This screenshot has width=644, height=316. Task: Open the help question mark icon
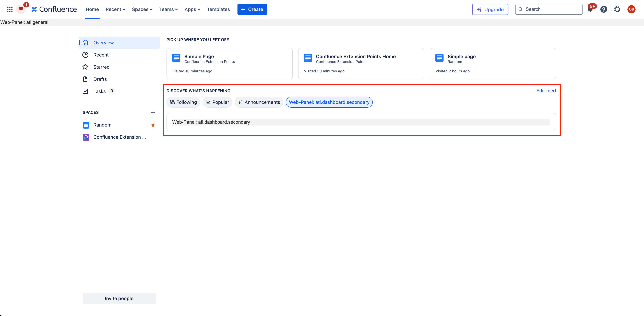[x=604, y=9]
